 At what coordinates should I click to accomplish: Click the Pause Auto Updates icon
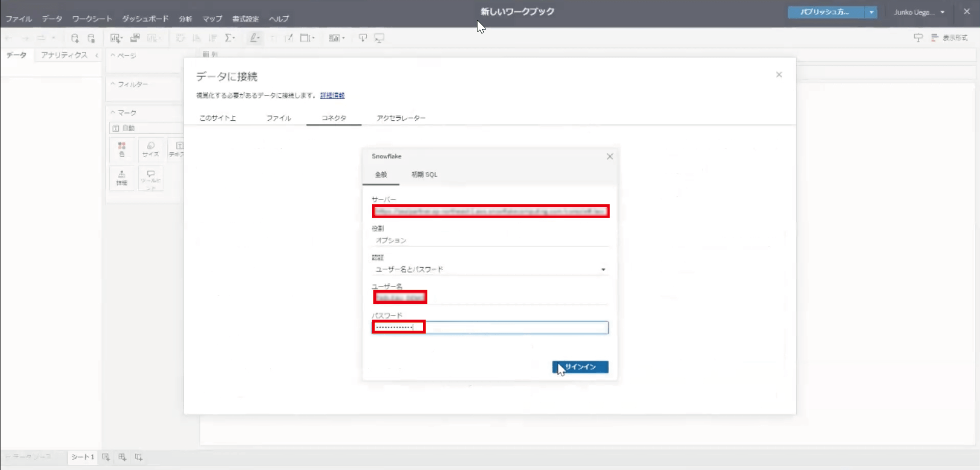point(91,38)
